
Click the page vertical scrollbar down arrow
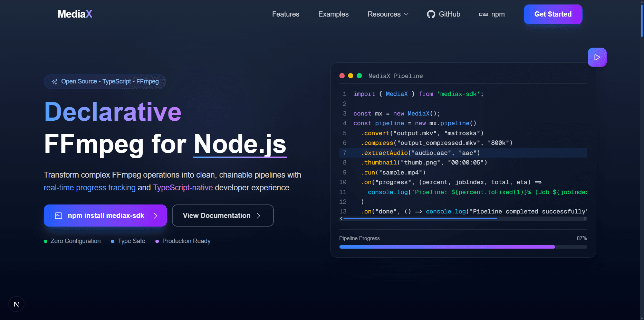click(642, 318)
